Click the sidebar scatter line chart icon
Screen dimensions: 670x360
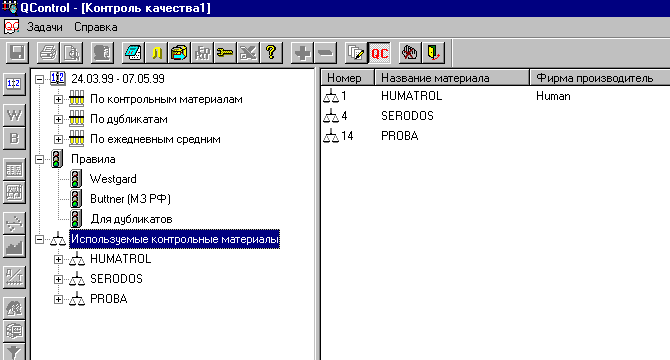(x=14, y=223)
